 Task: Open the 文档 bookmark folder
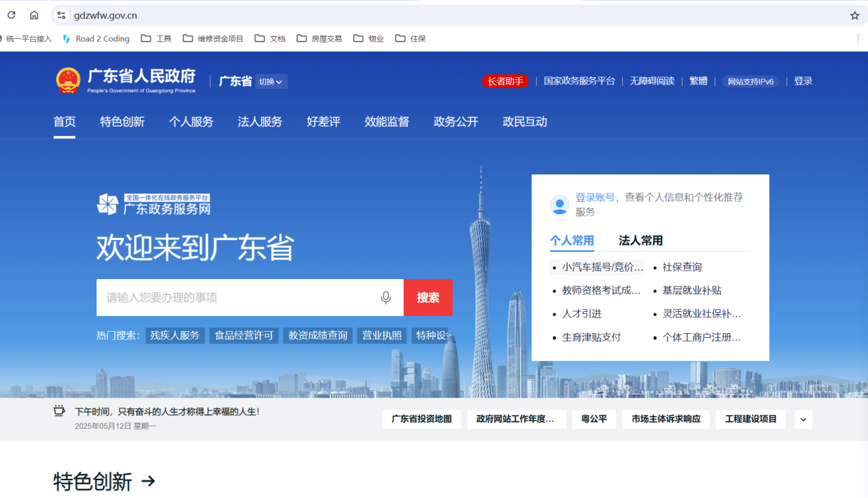point(270,38)
